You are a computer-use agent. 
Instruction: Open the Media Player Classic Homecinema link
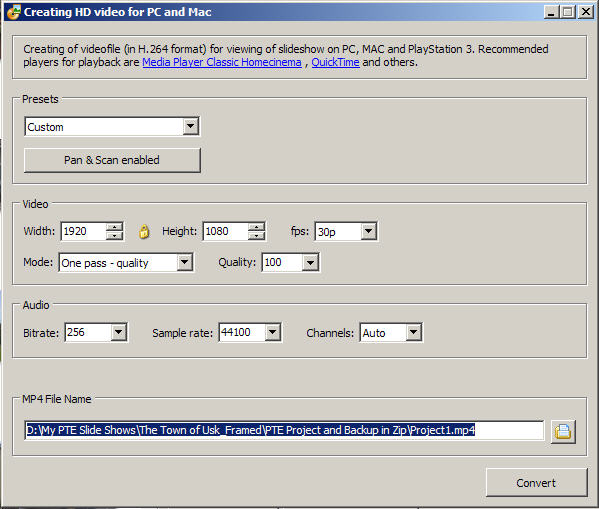(222, 62)
